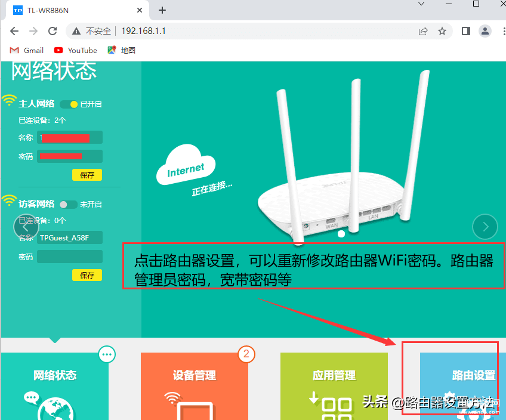Open the Gmail bookmark
Image resolution: width=506 pixels, height=420 pixels.
(x=26, y=50)
